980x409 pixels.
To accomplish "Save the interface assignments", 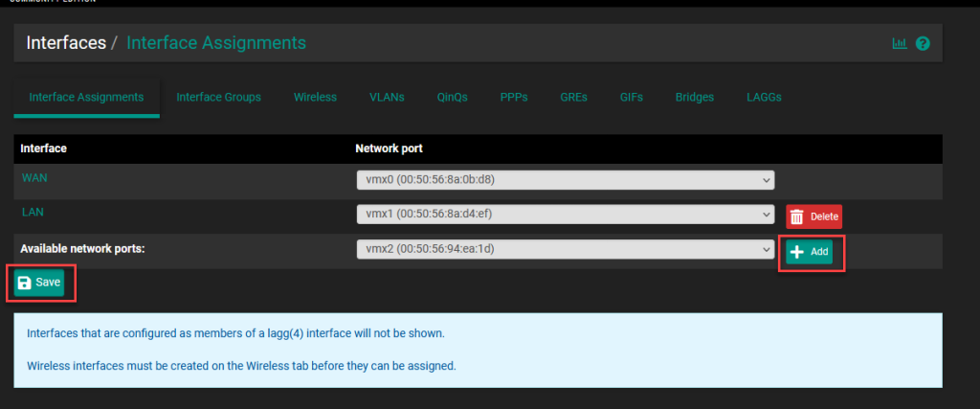I will [39, 283].
